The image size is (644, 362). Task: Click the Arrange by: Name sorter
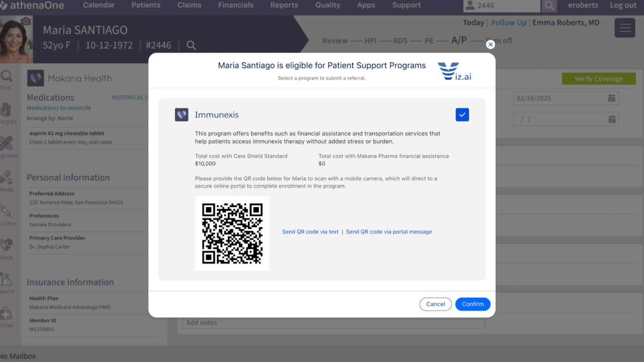click(x=50, y=118)
